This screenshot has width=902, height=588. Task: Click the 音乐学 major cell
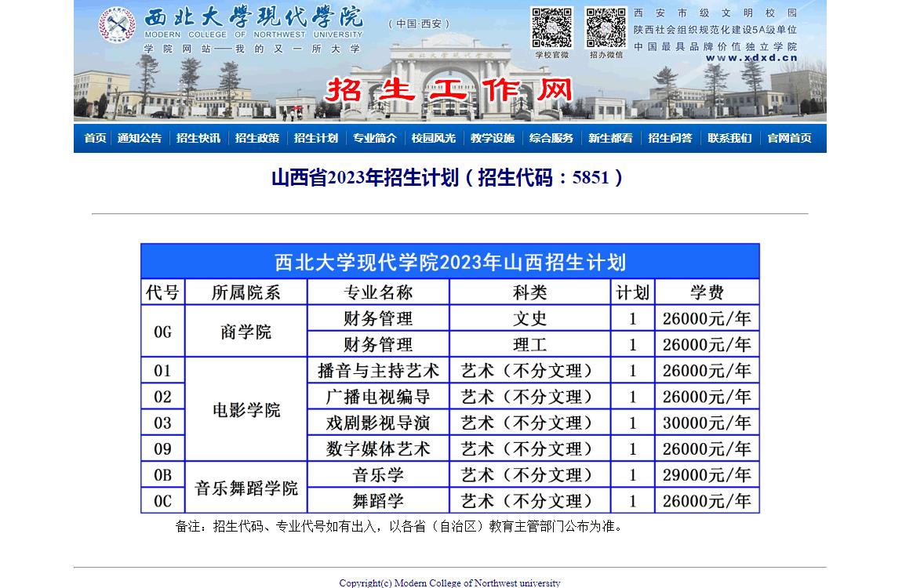[x=378, y=475]
